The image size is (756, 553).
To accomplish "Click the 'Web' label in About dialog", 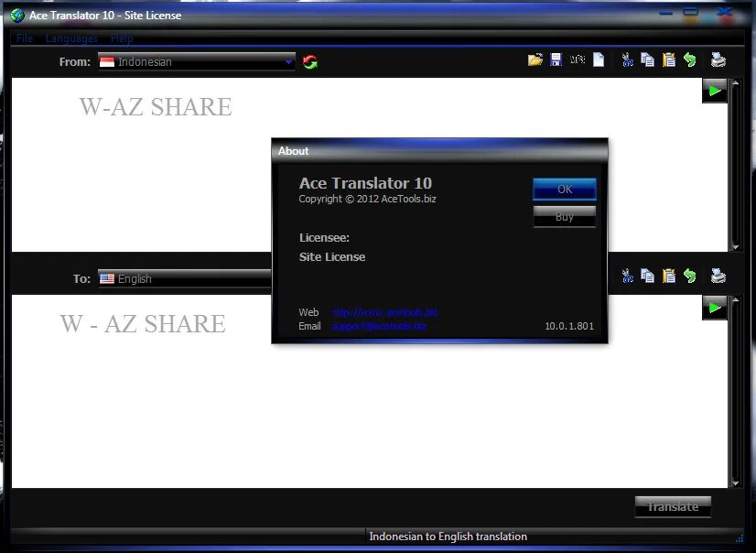I will coord(308,312).
